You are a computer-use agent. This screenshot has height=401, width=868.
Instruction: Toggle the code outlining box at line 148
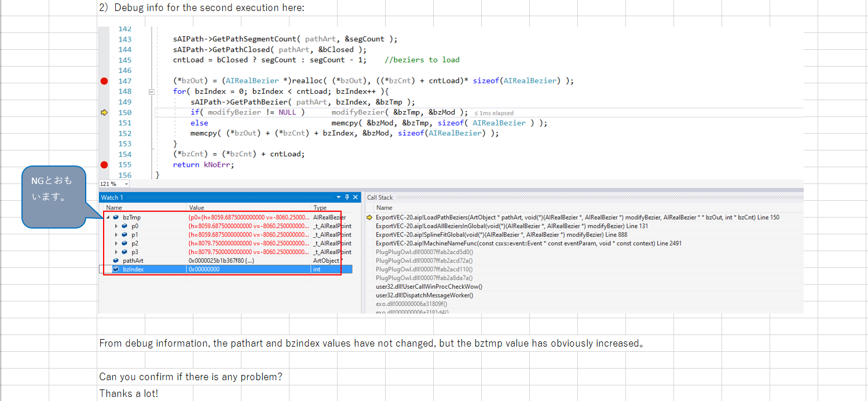click(x=152, y=91)
